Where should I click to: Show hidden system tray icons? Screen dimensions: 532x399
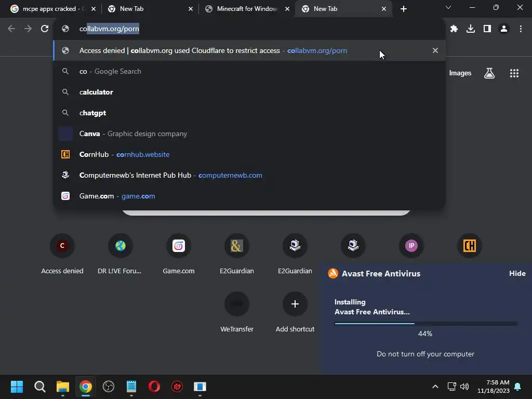(435, 387)
